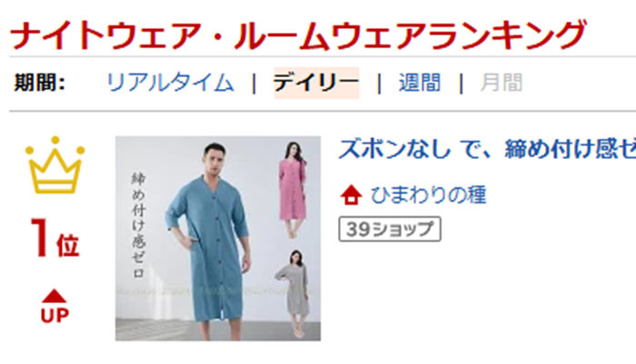Click the red house shop icon
The height and width of the screenshot is (364, 636).
click(352, 195)
